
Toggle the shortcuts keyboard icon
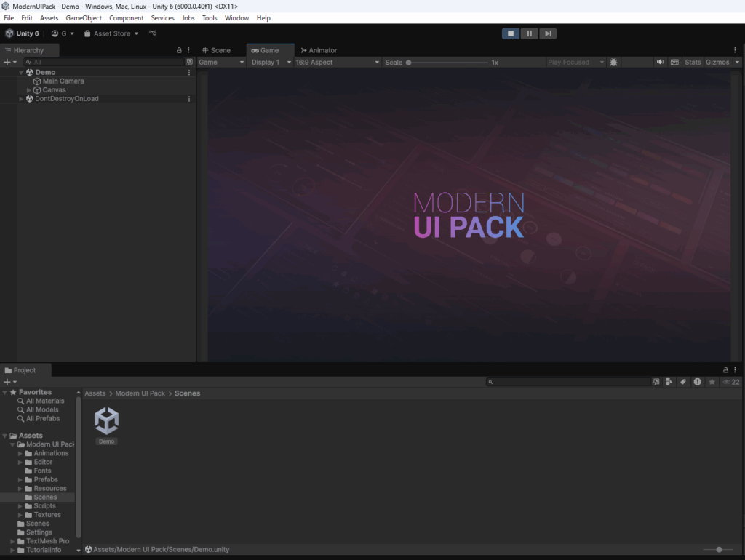tap(674, 63)
